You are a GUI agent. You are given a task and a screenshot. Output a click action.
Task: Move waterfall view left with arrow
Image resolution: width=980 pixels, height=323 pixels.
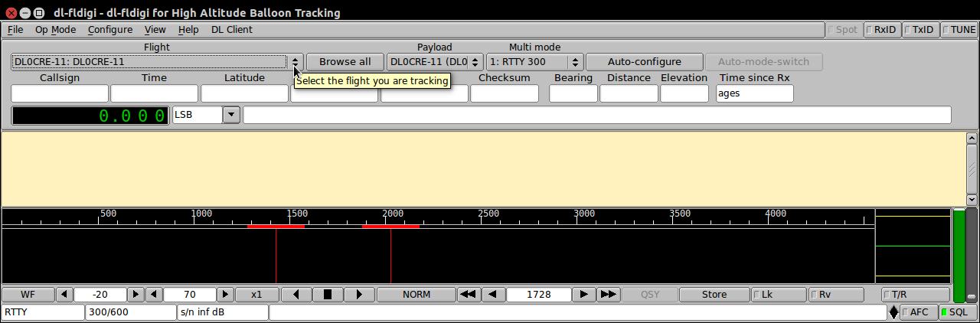pyautogui.click(x=296, y=294)
